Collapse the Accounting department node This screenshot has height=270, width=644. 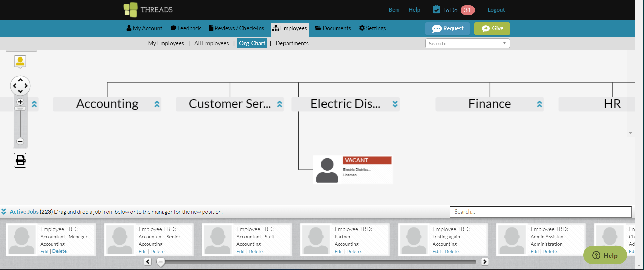click(157, 104)
